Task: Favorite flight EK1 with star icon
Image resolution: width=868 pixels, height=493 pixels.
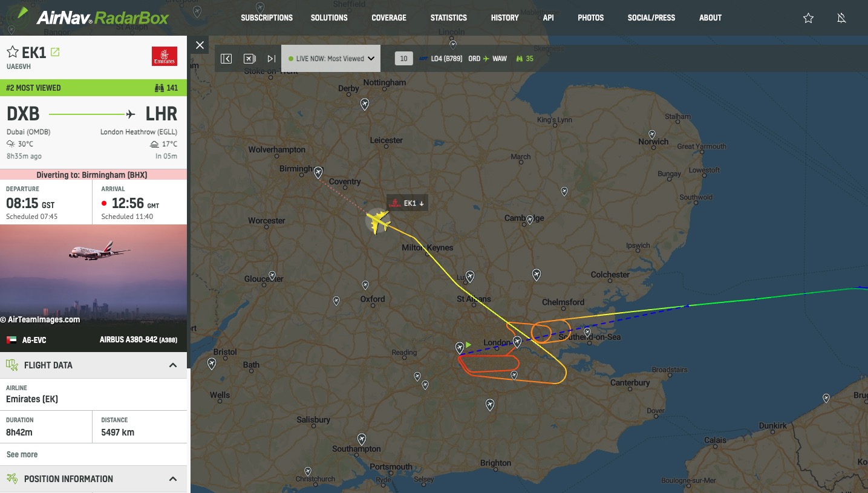Action: (13, 52)
